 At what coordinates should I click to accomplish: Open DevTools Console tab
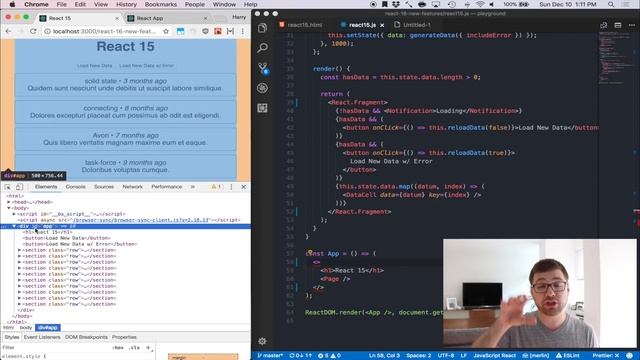(x=76, y=187)
